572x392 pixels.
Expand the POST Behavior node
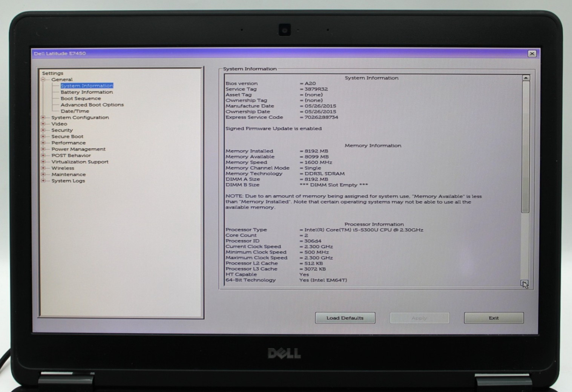pos(43,155)
